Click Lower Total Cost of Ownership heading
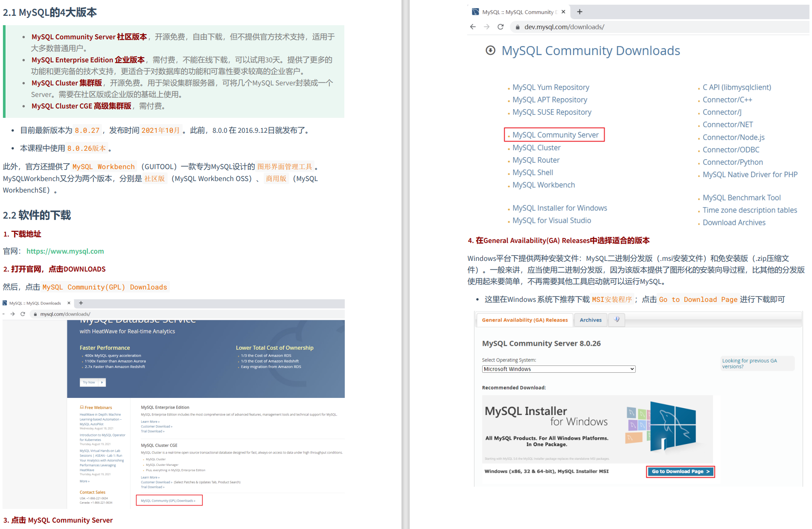 point(274,348)
